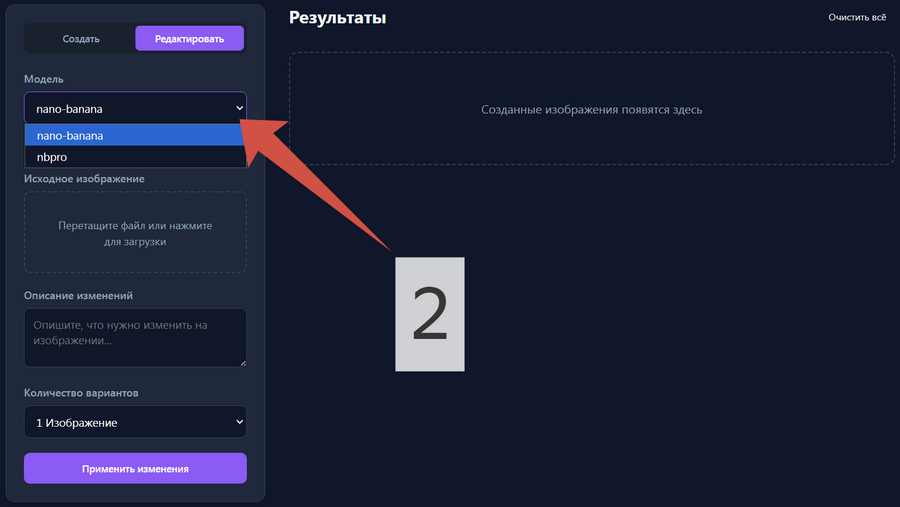Click the Очистить всё link

pos(857,18)
